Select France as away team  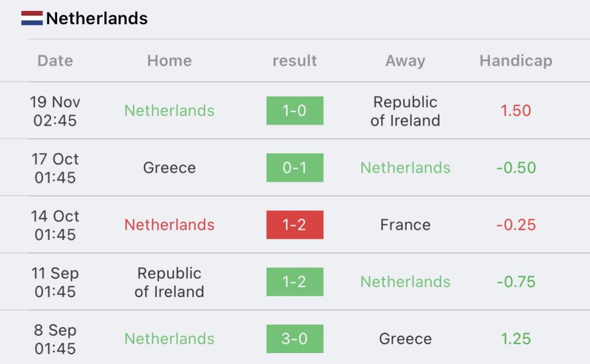(x=405, y=225)
